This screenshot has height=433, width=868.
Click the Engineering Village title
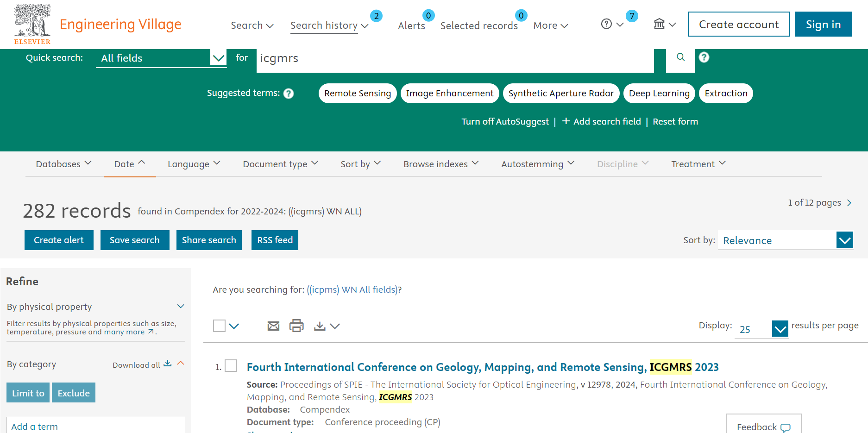tap(120, 24)
